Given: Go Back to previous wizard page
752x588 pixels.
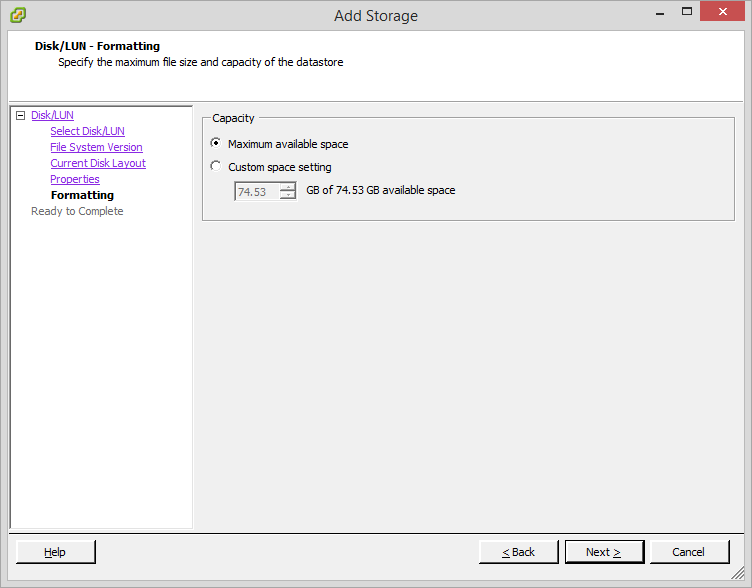Looking at the screenshot, I should click(x=518, y=552).
